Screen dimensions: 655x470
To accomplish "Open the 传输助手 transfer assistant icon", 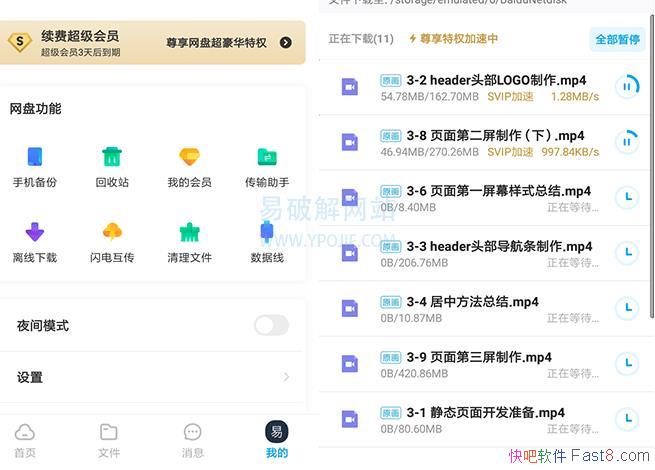I will click(267, 158).
